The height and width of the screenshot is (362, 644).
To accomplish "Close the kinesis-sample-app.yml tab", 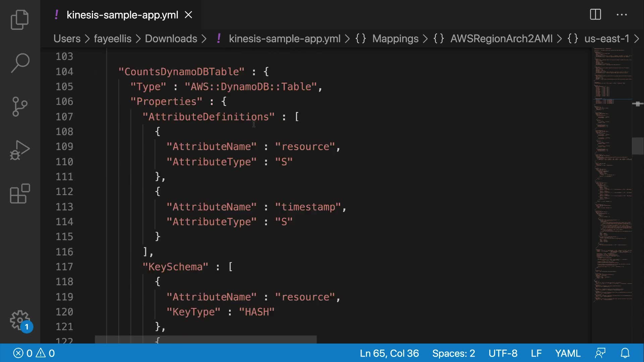I will click(189, 15).
